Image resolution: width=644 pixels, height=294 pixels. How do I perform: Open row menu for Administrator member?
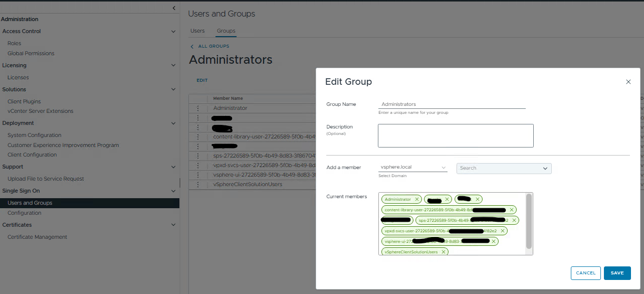198,108
